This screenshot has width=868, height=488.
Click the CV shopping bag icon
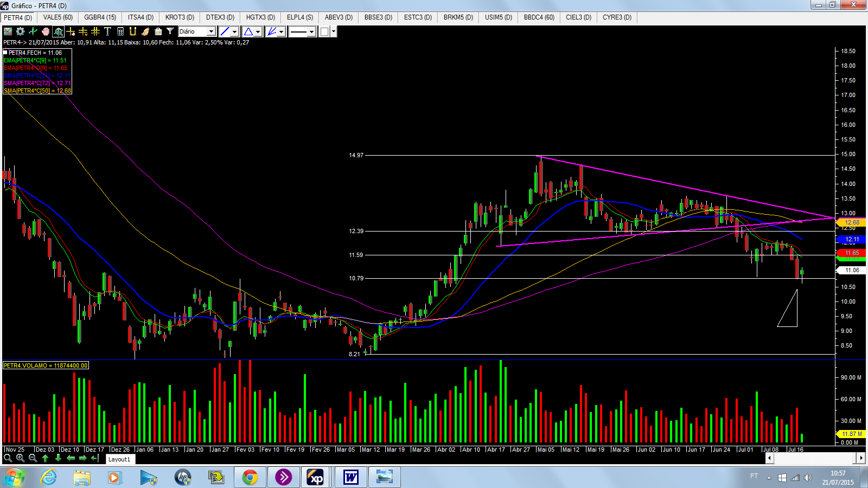(x=158, y=31)
